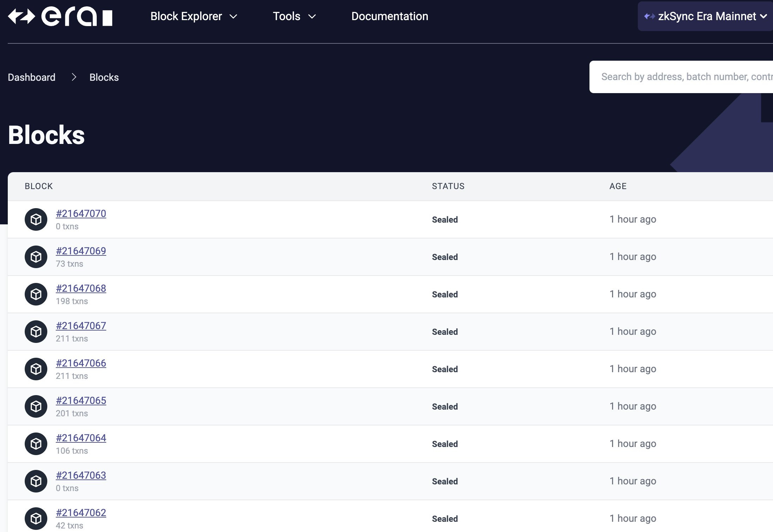Open block #21647066
773x532 pixels.
(81, 363)
